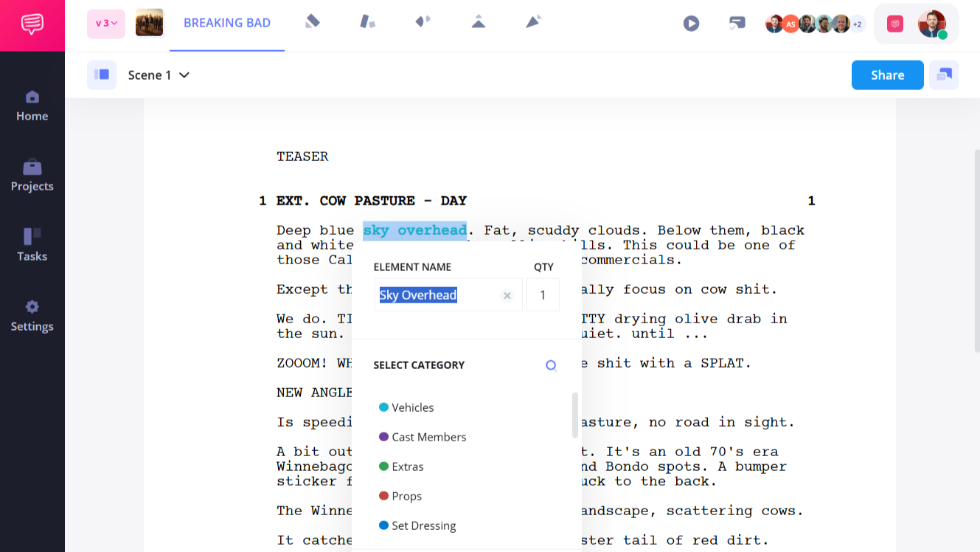Screen dimensions: 980x552
Task: Open the triangle over bar toolbar icon
Action: click(479, 22)
